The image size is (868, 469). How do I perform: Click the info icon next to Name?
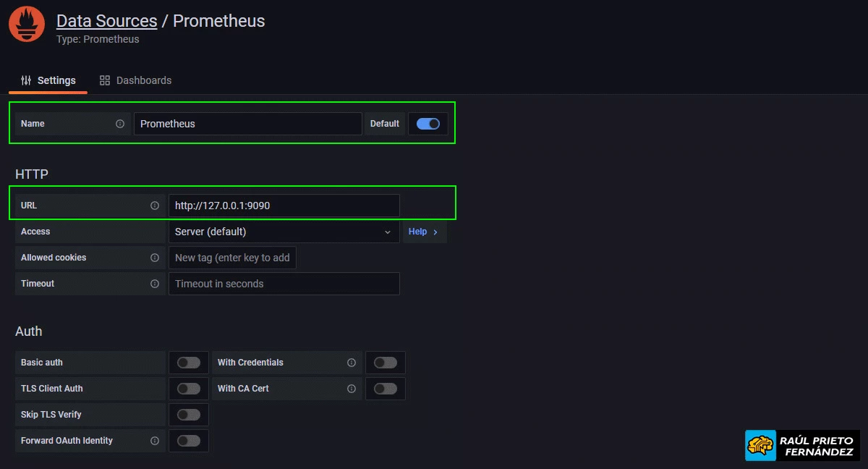pos(120,124)
